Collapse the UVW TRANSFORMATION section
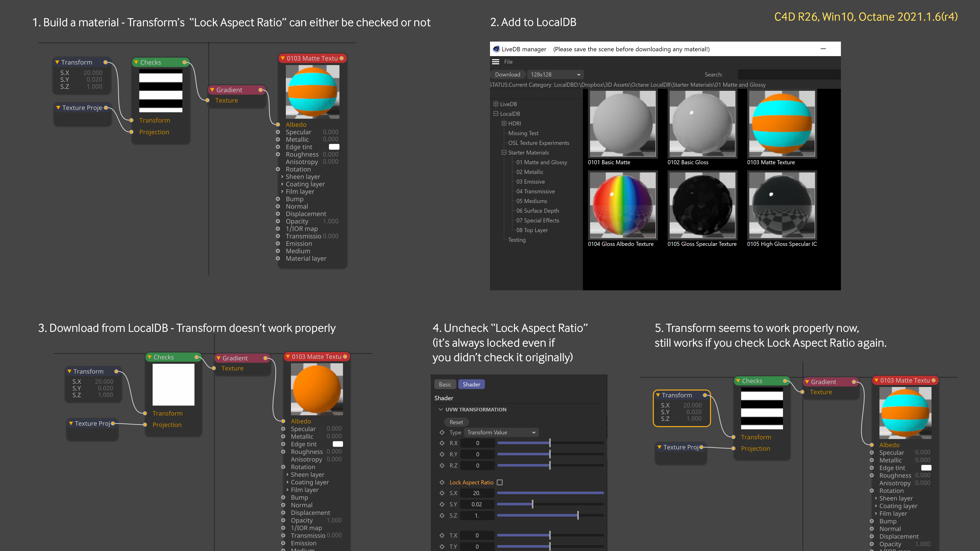980x551 pixels. 440,409
